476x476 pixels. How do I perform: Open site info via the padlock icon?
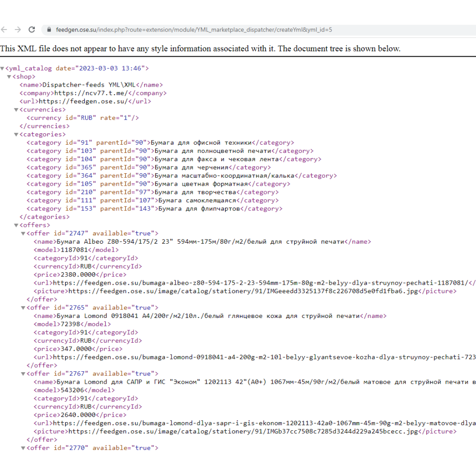[x=49, y=30]
